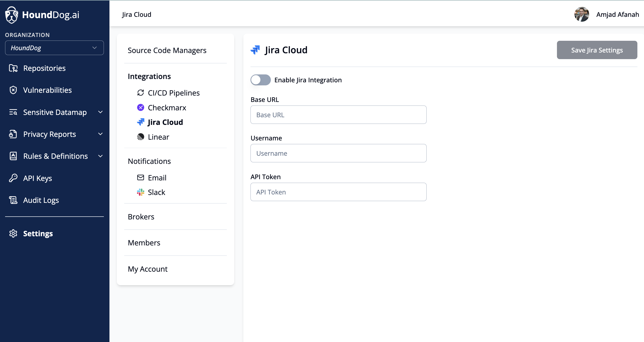Expand the Privacy Reports chevron
The height and width of the screenshot is (342, 644).
tap(101, 134)
